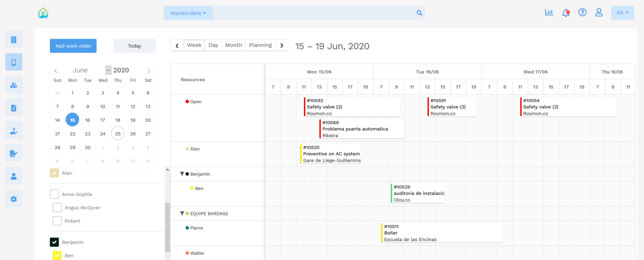Viewport: 644px width, 260px height.
Task: Switch to Planning view
Action: click(260, 45)
